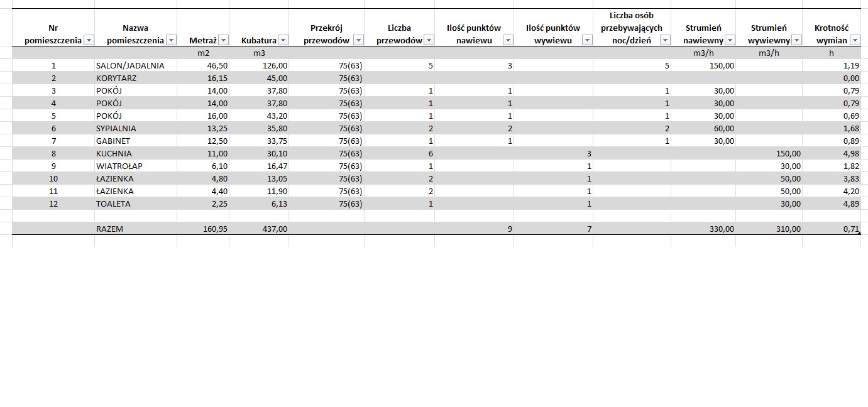Expand the Kubatura column filter arrow
This screenshot has width=868, height=407.
coord(283,41)
